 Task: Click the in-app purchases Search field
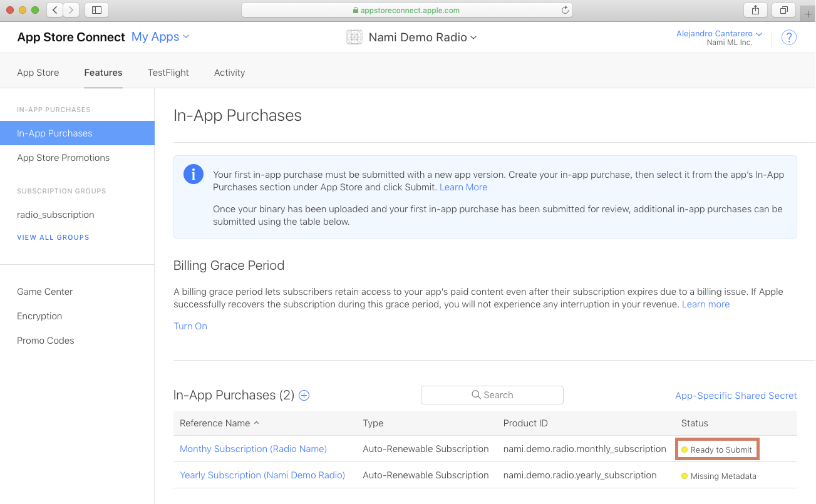coord(492,395)
